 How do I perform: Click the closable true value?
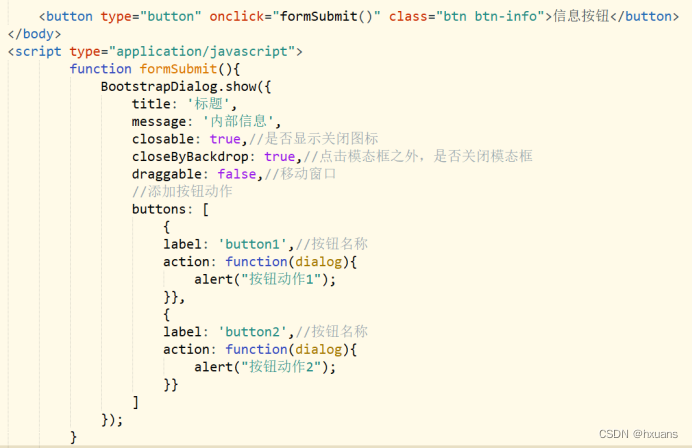[x=225, y=139]
